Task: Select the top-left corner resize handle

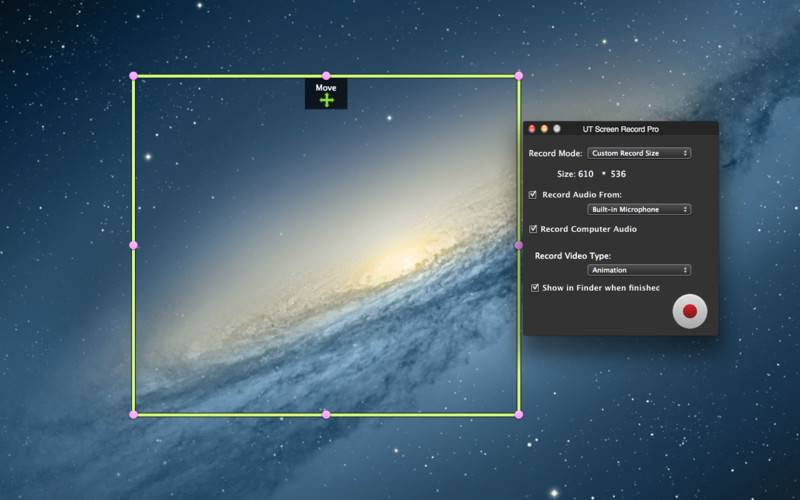Action: (x=133, y=76)
